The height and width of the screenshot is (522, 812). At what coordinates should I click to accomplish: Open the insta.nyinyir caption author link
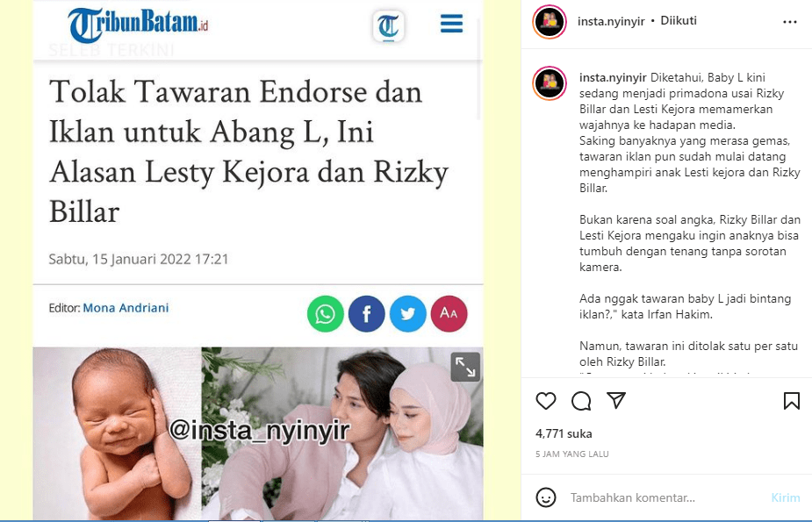[613, 77]
